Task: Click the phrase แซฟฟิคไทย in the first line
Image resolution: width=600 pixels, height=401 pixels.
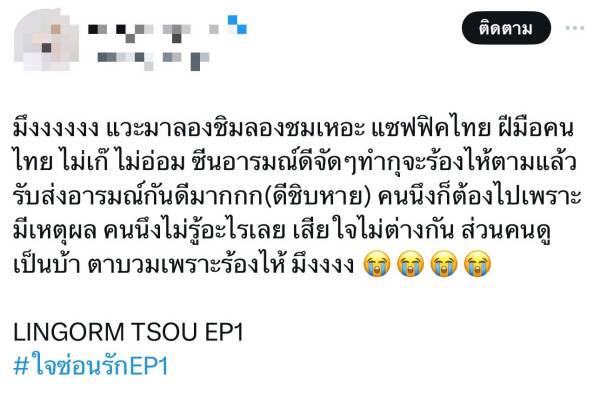Action: coord(430,129)
